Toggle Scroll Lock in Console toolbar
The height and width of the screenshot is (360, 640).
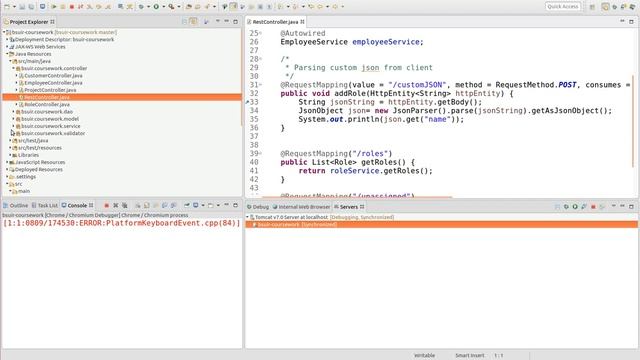(147, 205)
